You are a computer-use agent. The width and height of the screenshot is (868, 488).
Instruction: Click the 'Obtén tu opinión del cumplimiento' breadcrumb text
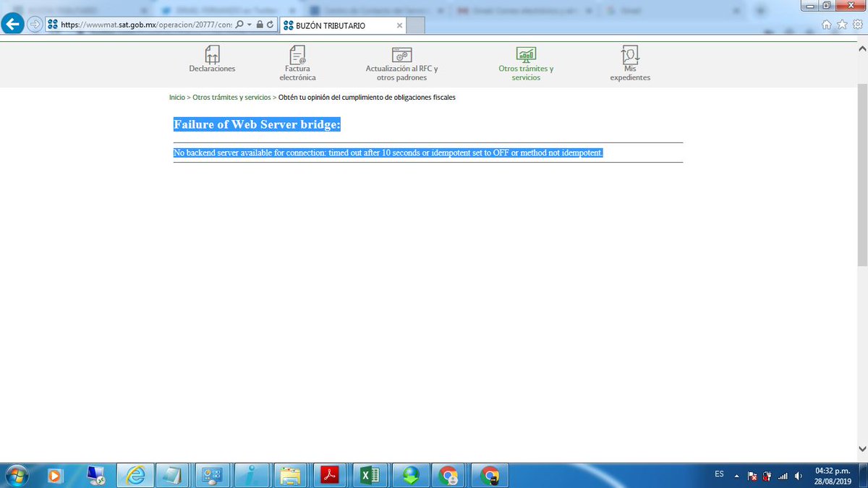click(367, 97)
